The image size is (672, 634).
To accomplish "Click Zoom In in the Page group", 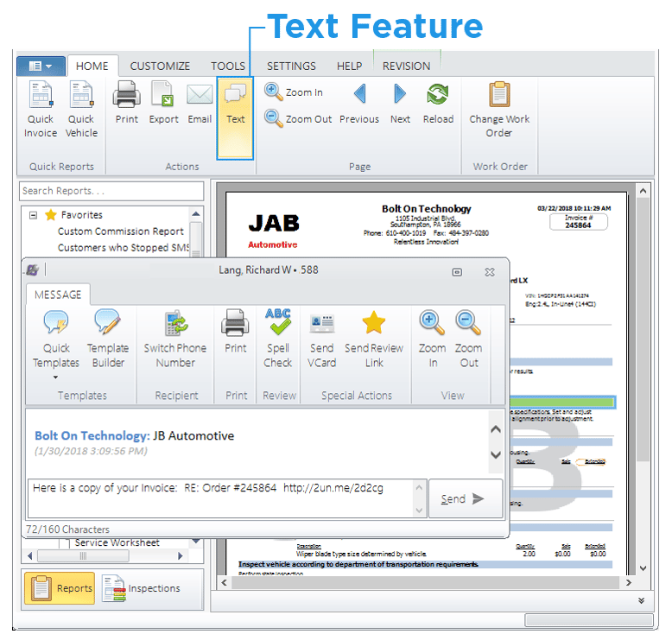I will 294,92.
